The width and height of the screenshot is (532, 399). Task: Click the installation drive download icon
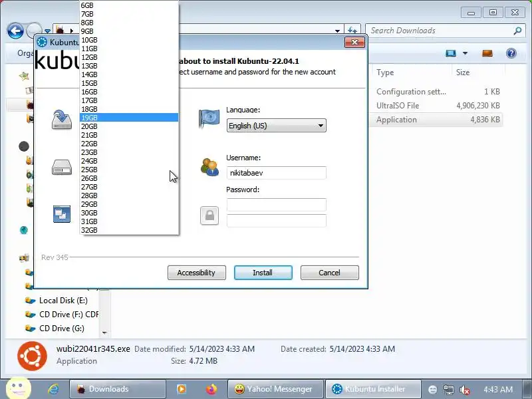[62, 120]
